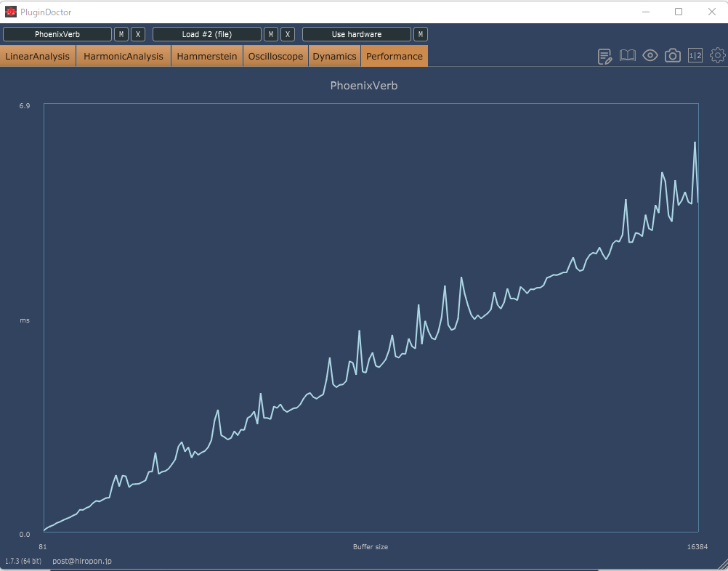Select the Performance tab
Screen dimensions: 728x571
pos(395,56)
